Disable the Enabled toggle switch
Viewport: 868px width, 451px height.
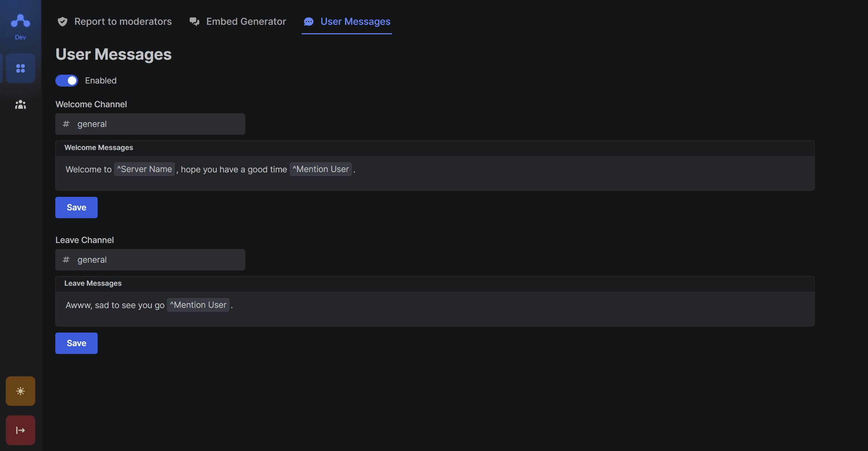[x=67, y=81]
